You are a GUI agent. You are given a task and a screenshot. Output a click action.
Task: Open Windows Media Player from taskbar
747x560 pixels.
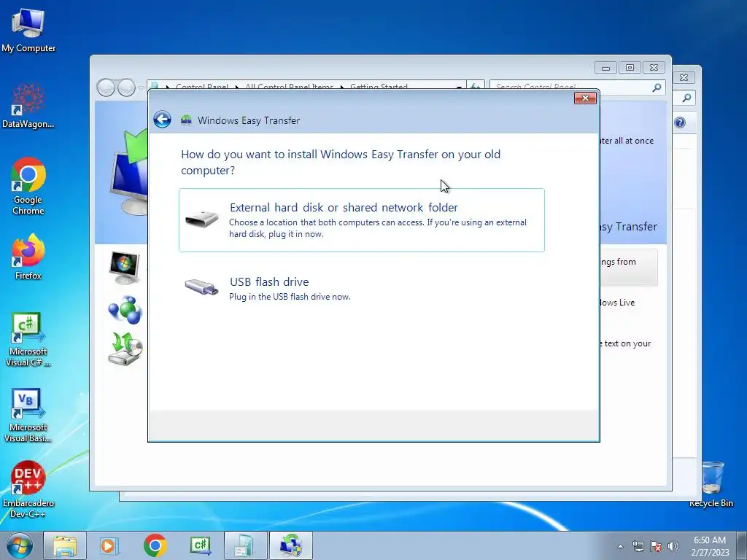point(109,545)
